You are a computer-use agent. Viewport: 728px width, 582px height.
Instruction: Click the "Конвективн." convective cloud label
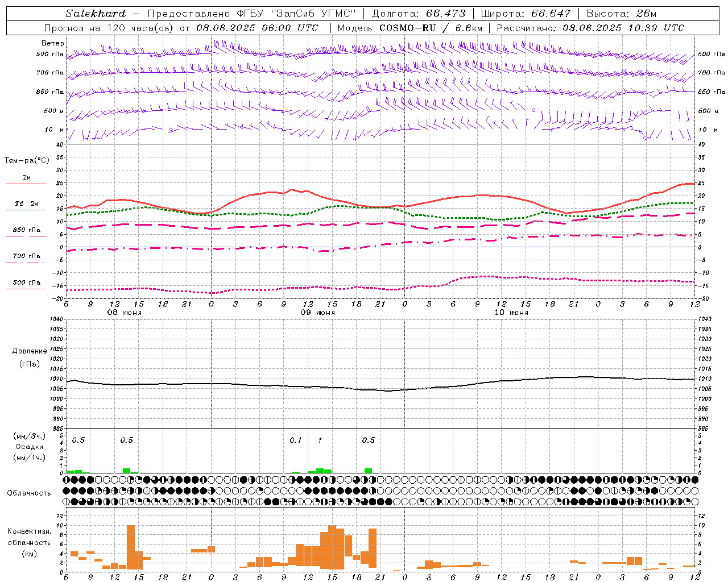pyautogui.click(x=29, y=531)
